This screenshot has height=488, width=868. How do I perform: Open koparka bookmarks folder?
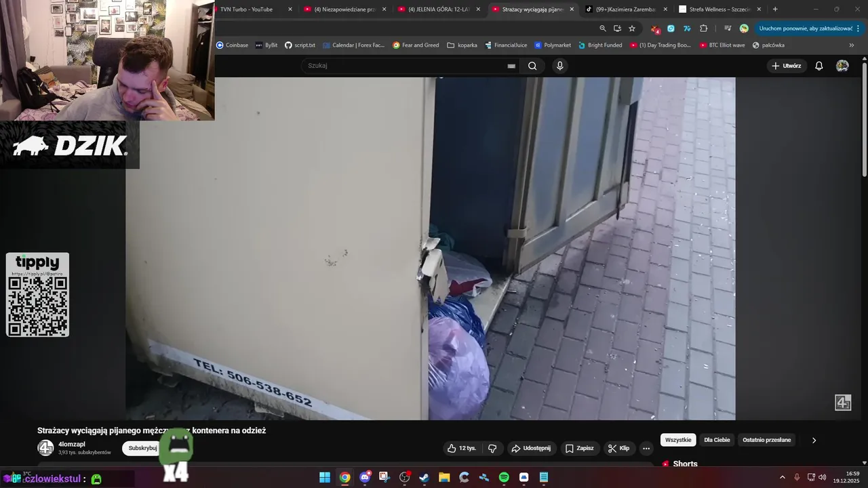pyautogui.click(x=462, y=45)
